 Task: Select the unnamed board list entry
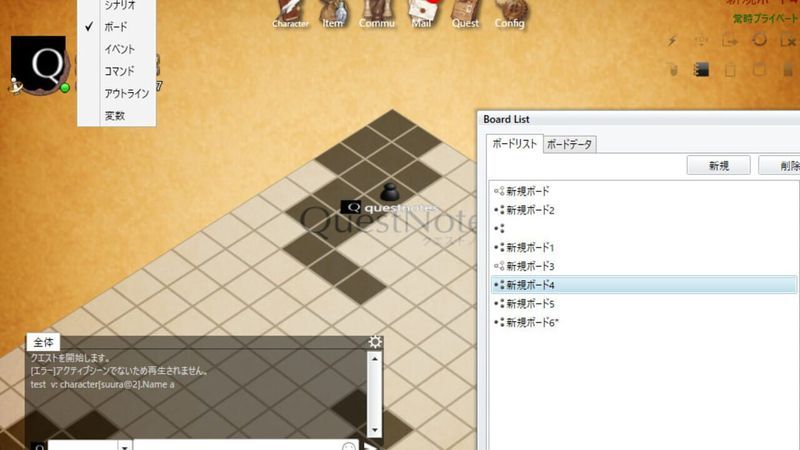click(x=643, y=229)
